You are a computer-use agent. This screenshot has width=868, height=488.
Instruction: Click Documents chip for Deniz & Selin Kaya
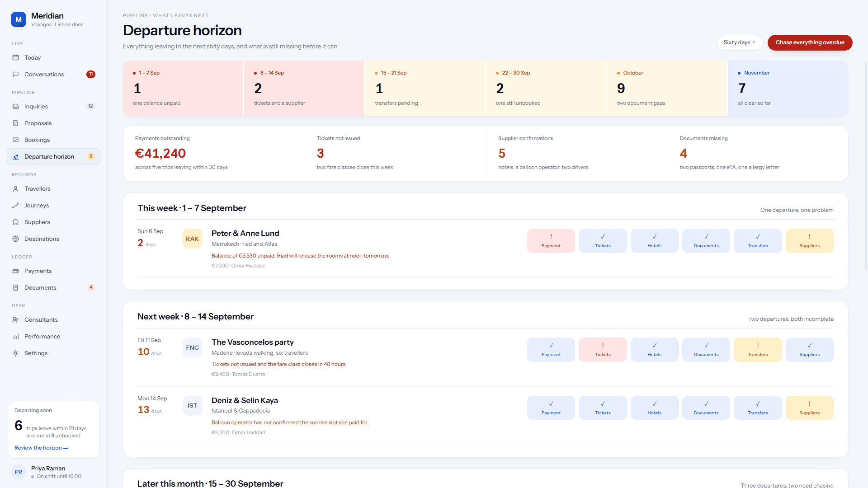point(706,408)
